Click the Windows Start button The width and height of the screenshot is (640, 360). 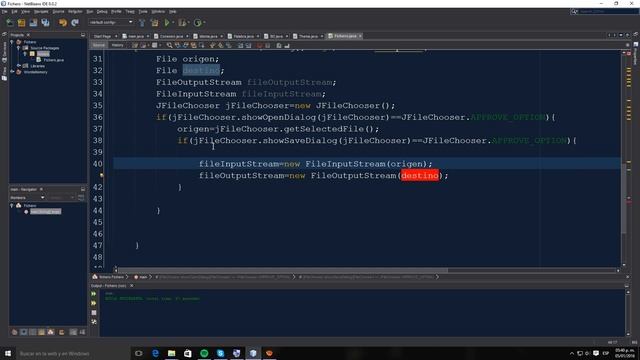coord(8,353)
